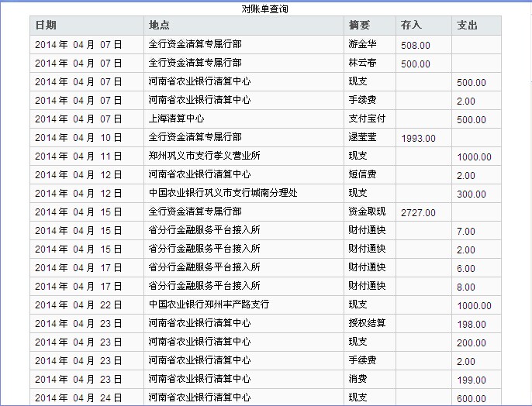Click the 1993.00 deposit amount
Screen dimensions: 532x406
(418, 139)
